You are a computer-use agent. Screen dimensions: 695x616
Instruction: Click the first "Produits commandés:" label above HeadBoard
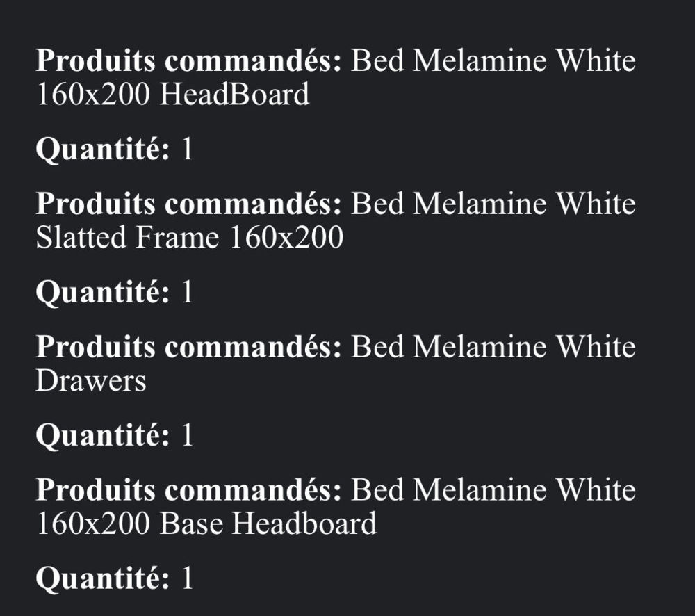189,60
